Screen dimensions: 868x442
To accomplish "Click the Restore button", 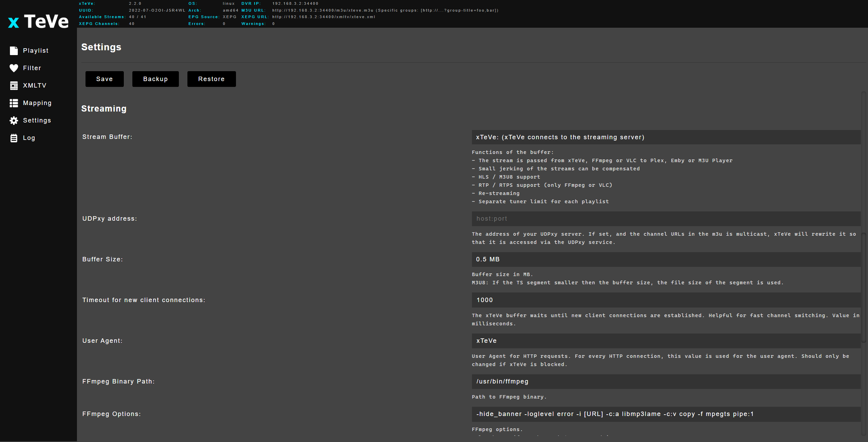I will point(211,79).
